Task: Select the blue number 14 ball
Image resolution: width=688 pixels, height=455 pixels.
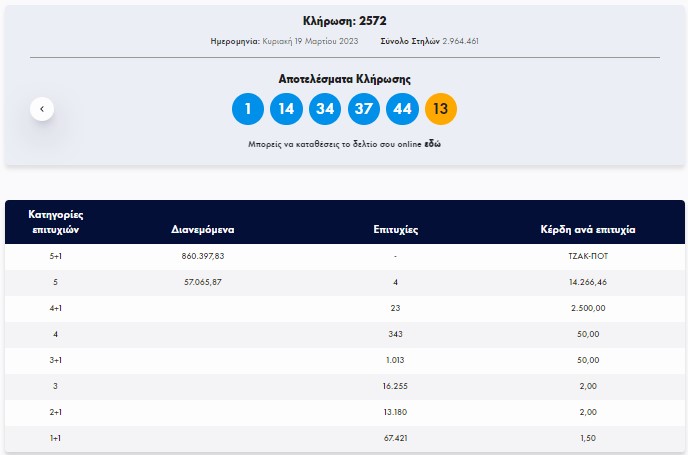Action: 286,109
